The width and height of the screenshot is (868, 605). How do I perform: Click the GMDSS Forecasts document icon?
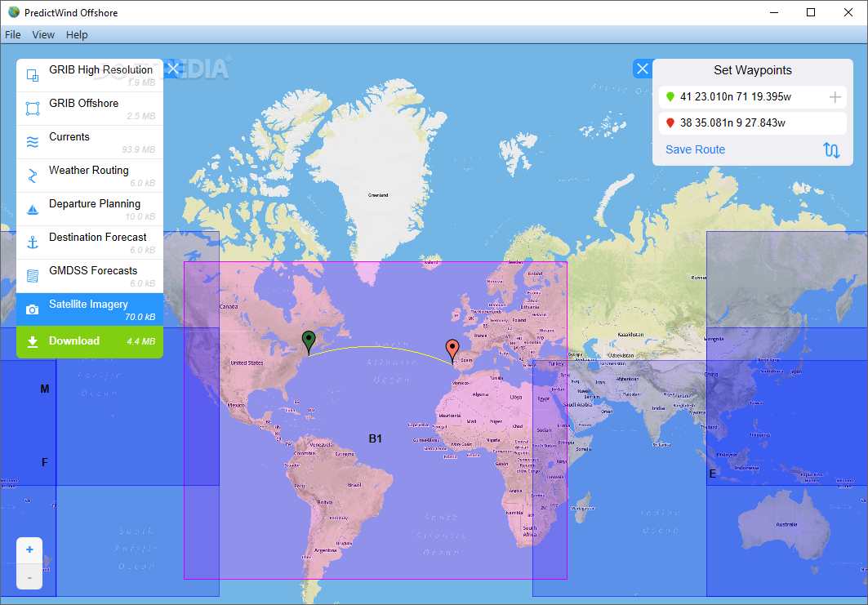click(x=33, y=276)
